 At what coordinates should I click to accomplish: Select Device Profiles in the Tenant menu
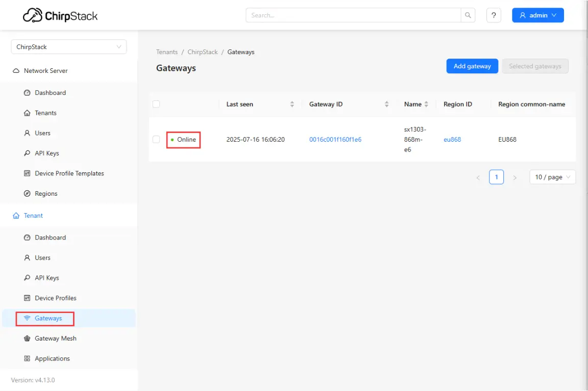tap(55, 298)
